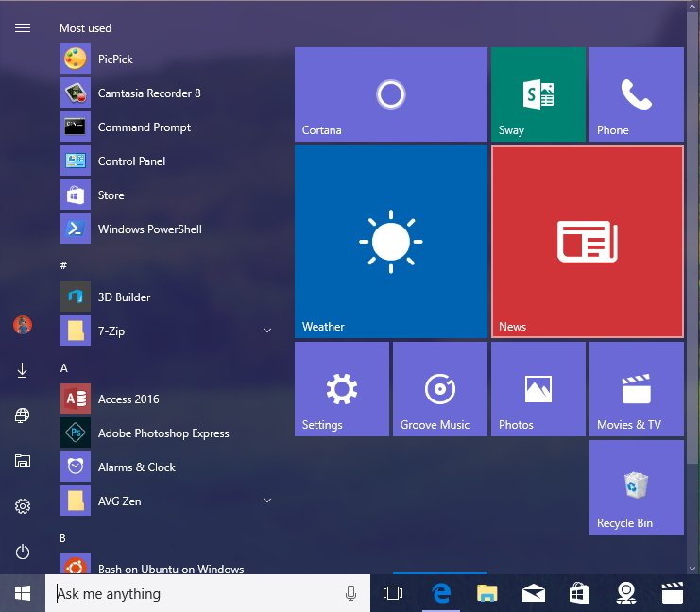
Task: Click the microphone icon in search box
Action: point(350,593)
